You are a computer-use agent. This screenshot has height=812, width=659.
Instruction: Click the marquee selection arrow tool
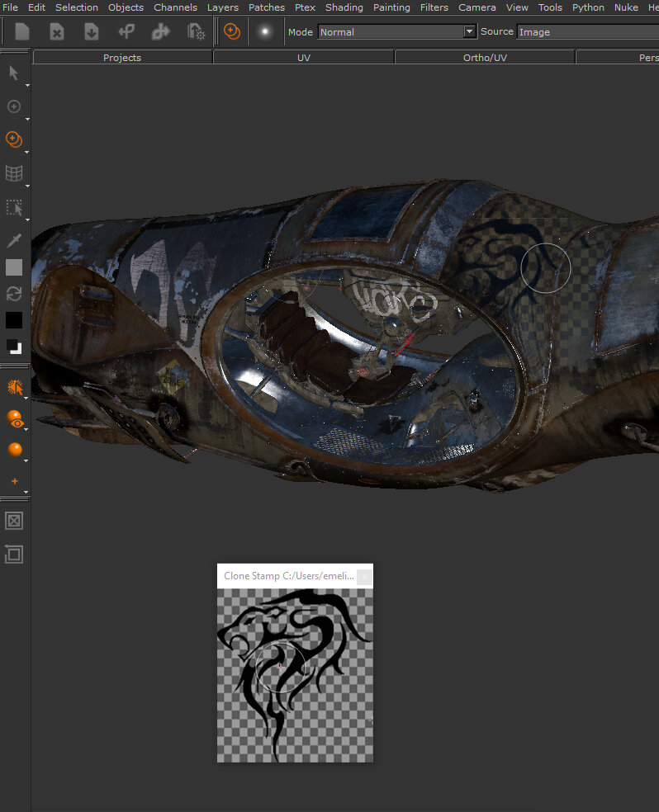click(x=14, y=207)
